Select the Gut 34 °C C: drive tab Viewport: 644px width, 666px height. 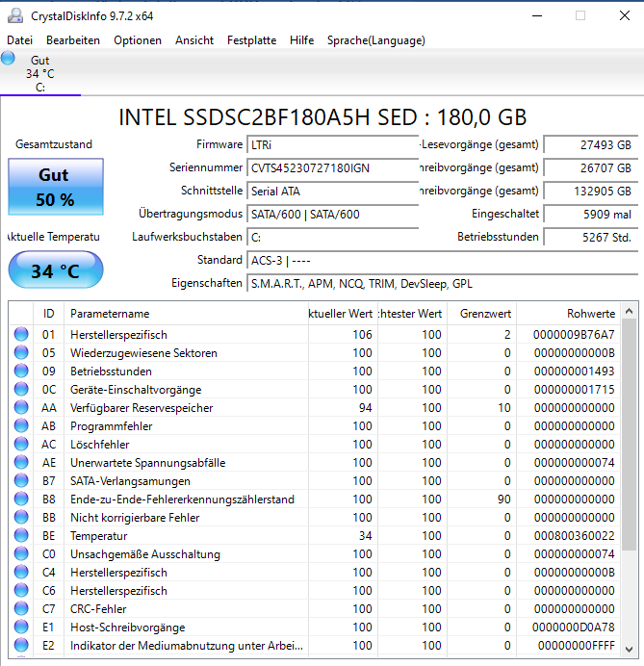[x=39, y=73]
